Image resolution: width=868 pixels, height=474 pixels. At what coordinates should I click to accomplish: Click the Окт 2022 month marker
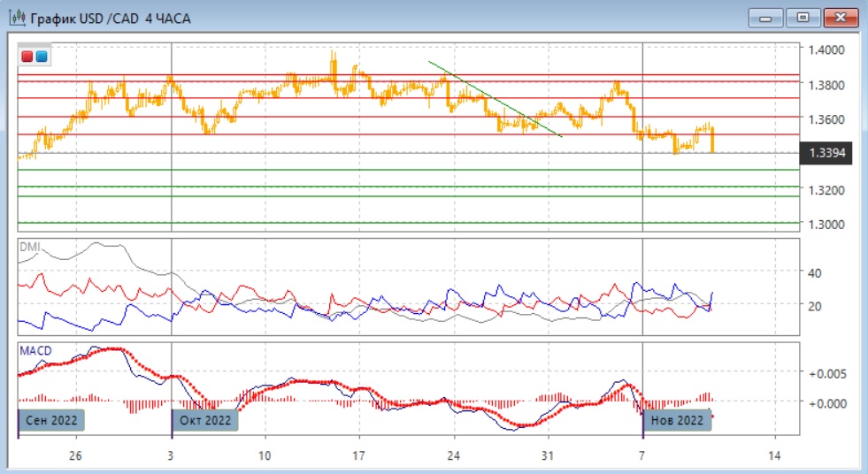(205, 420)
